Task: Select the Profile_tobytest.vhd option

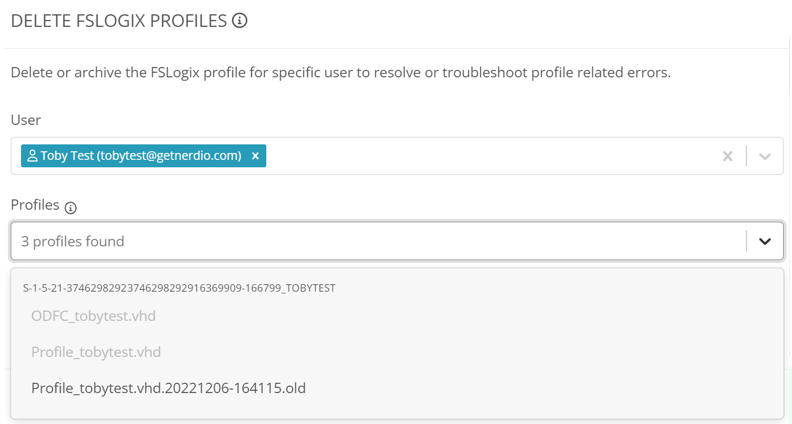Action: (96, 352)
